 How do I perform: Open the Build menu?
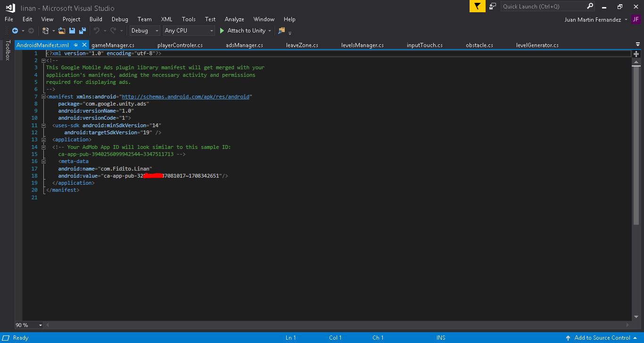(x=96, y=19)
